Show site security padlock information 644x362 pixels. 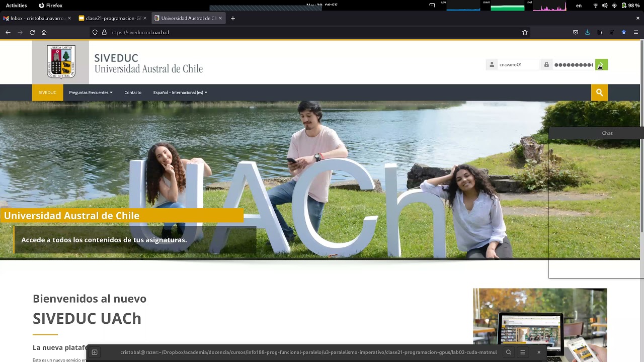pyautogui.click(x=104, y=32)
